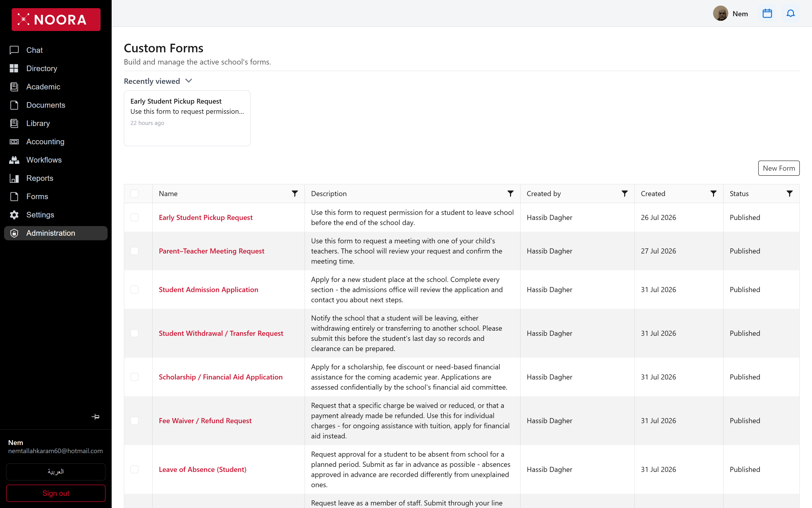The width and height of the screenshot is (812, 508).
Task: Click Hassib Dagher in the Fee Waiver row
Action: 550,421
